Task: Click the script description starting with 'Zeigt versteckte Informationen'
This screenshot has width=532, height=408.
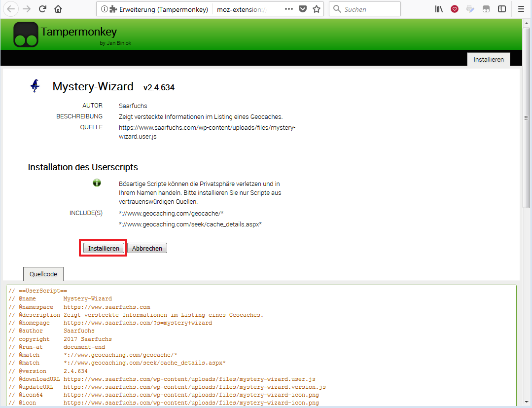Action: click(201, 117)
